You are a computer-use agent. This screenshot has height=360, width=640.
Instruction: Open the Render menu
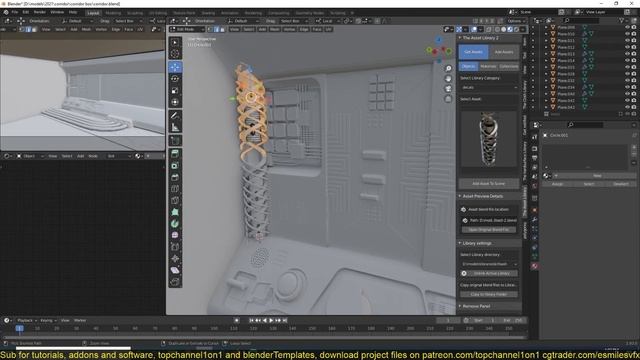[40, 12]
